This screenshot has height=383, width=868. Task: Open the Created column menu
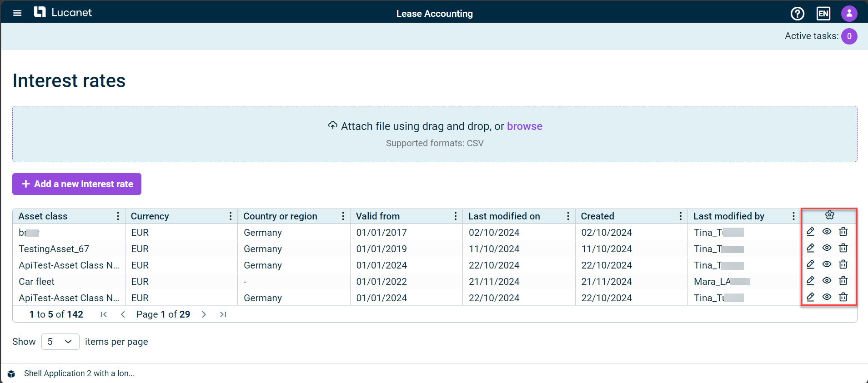pyautogui.click(x=681, y=216)
